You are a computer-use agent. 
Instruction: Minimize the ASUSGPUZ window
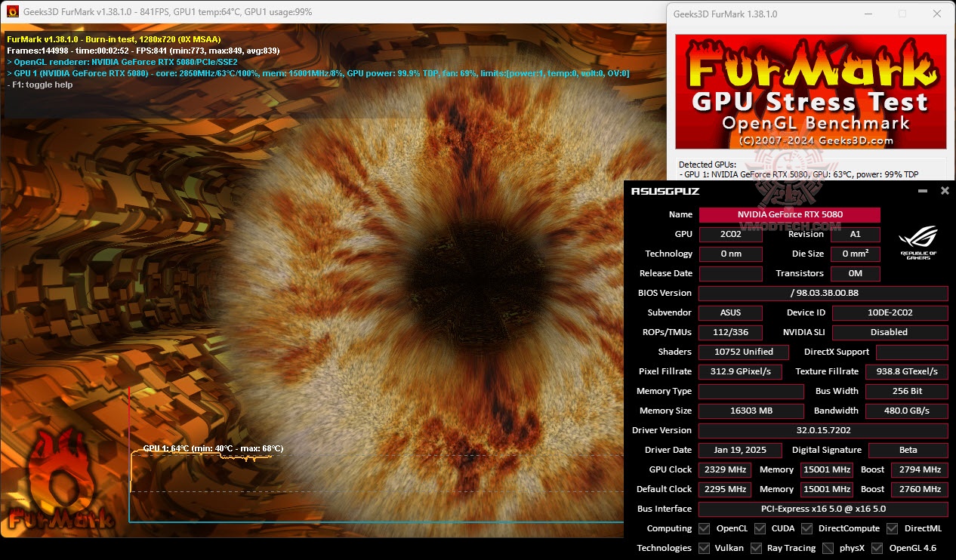922,191
